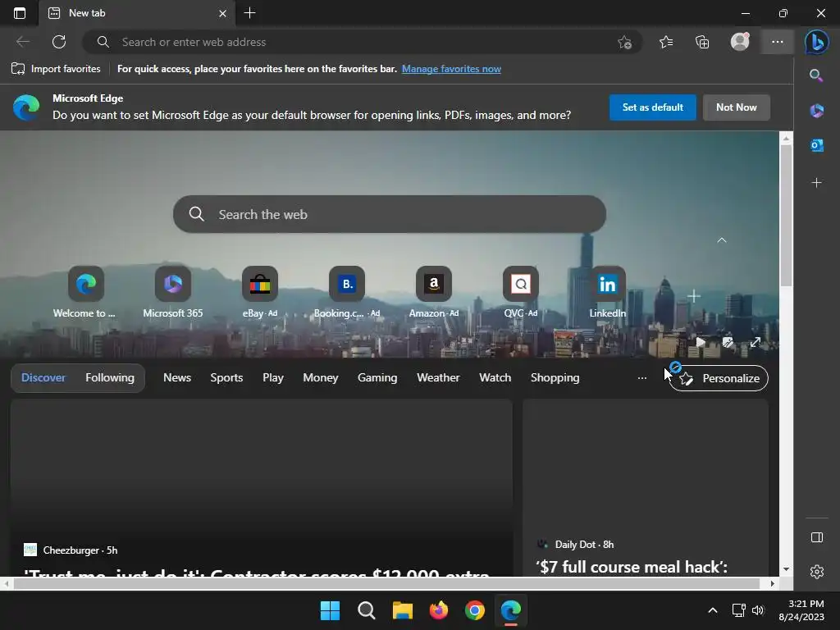Open Microsoft 365 quick link tile
This screenshot has height=630, width=840.
[x=172, y=293]
